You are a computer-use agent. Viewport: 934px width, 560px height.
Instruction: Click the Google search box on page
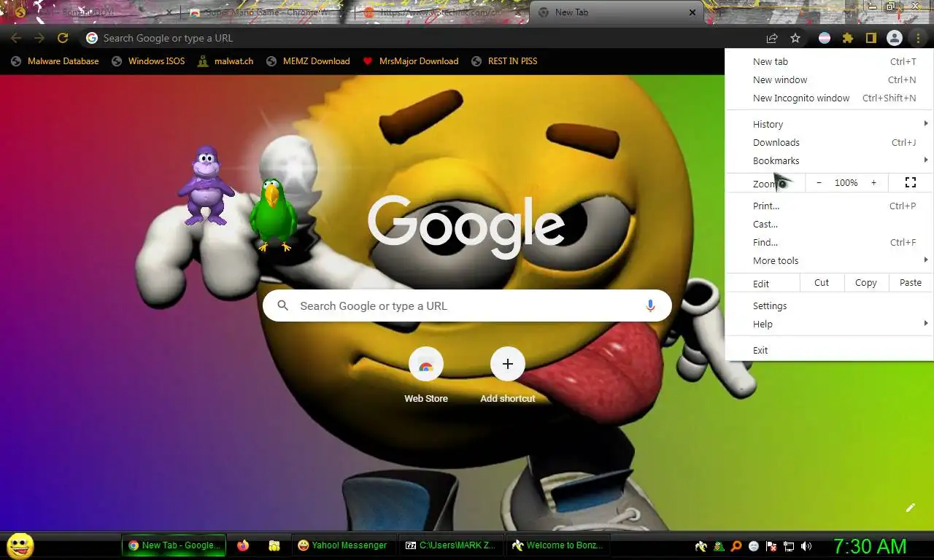point(467,306)
